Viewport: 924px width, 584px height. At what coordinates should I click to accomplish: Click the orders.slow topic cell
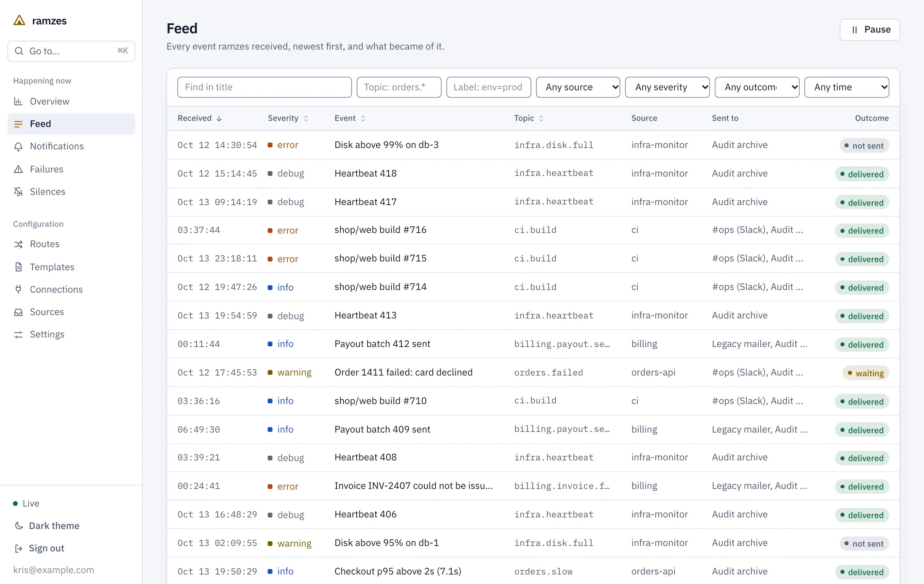point(543,572)
